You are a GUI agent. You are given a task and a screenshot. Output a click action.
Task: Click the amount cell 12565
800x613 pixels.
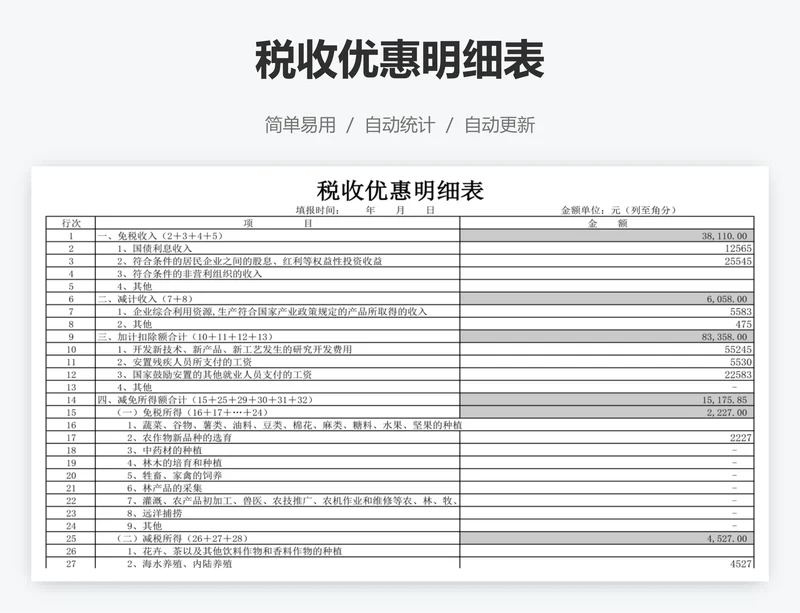(x=607, y=249)
